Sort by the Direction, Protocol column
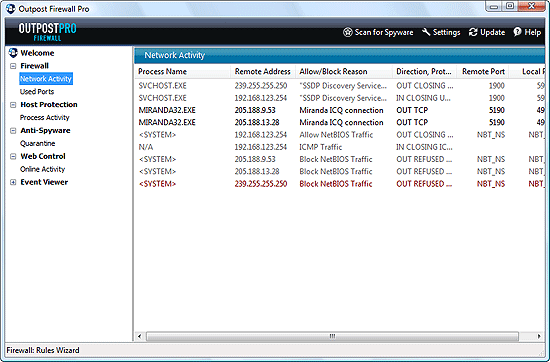Viewport: 550px width, 362px height. (x=424, y=72)
